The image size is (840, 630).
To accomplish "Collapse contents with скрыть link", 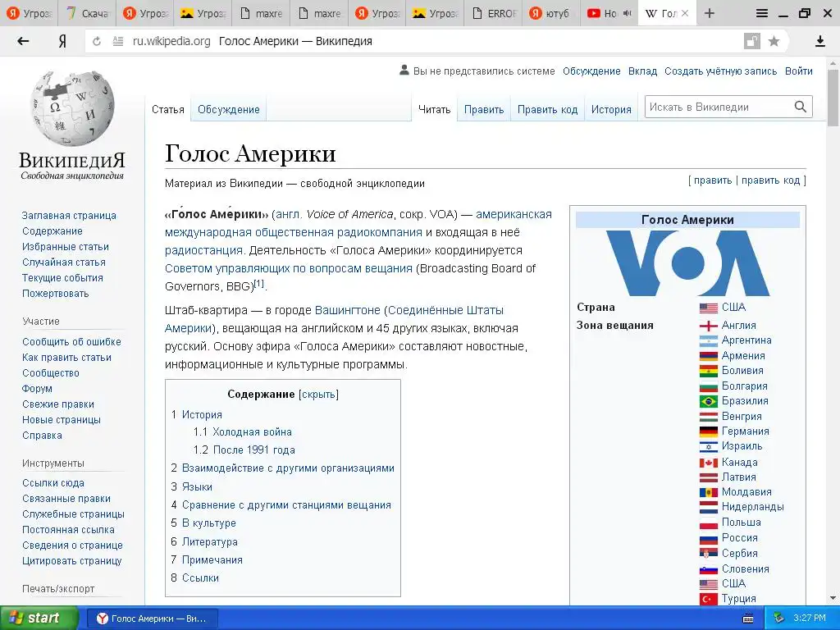I will (x=318, y=395).
